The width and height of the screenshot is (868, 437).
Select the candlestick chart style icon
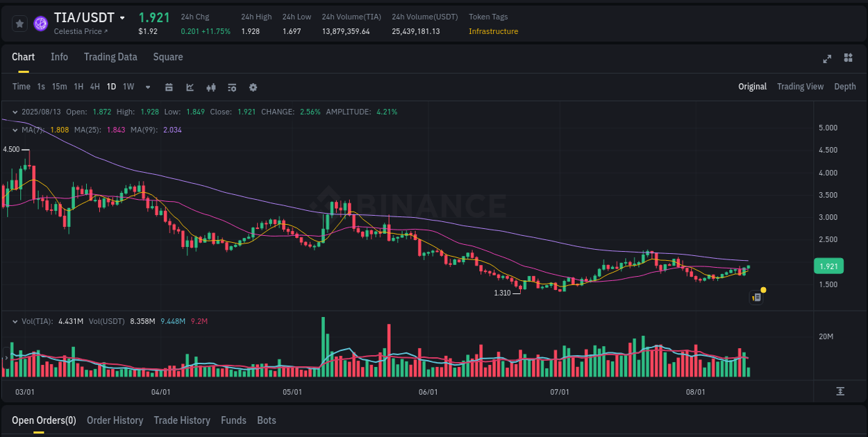(x=210, y=87)
